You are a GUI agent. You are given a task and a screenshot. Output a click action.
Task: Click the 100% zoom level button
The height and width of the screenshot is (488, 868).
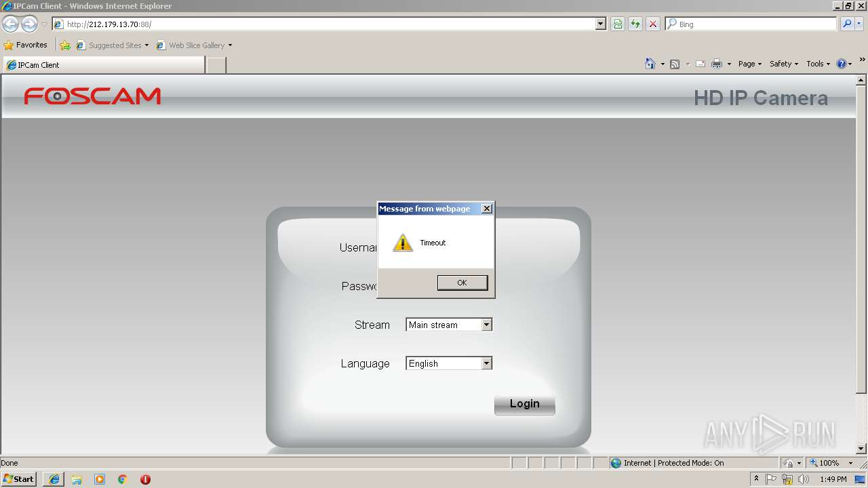[824, 463]
